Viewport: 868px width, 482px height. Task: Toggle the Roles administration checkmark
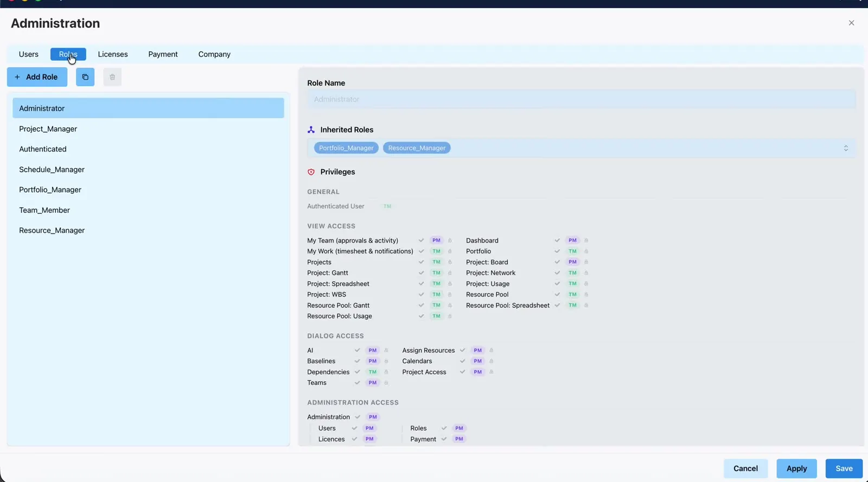tap(444, 428)
